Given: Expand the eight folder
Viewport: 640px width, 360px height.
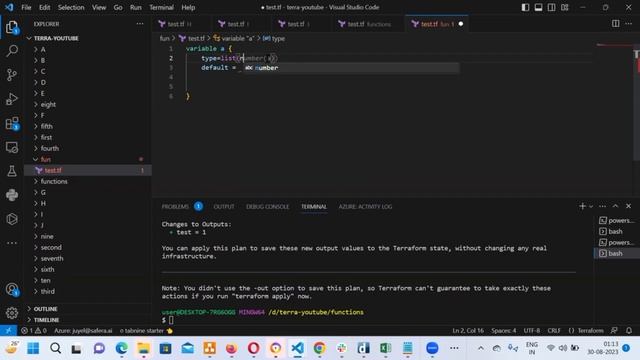Looking at the screenshot, I should click(48, 104).
